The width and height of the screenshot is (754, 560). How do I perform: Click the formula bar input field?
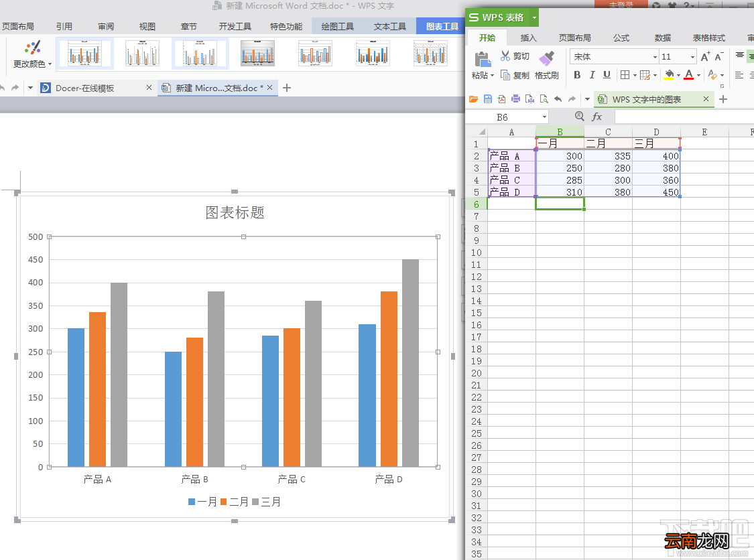pos(684,117)
